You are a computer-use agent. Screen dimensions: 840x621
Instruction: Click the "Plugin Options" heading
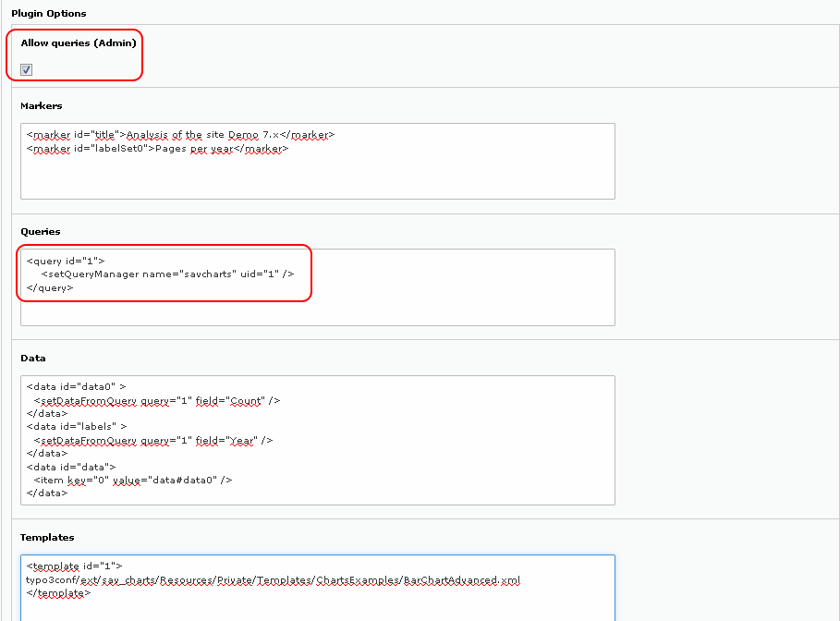click(x=48, y=14)
